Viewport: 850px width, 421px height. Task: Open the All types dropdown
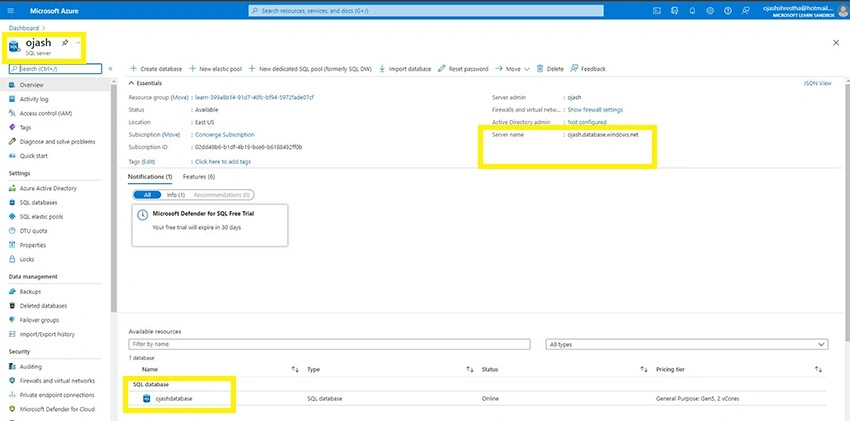pos(687,344)
